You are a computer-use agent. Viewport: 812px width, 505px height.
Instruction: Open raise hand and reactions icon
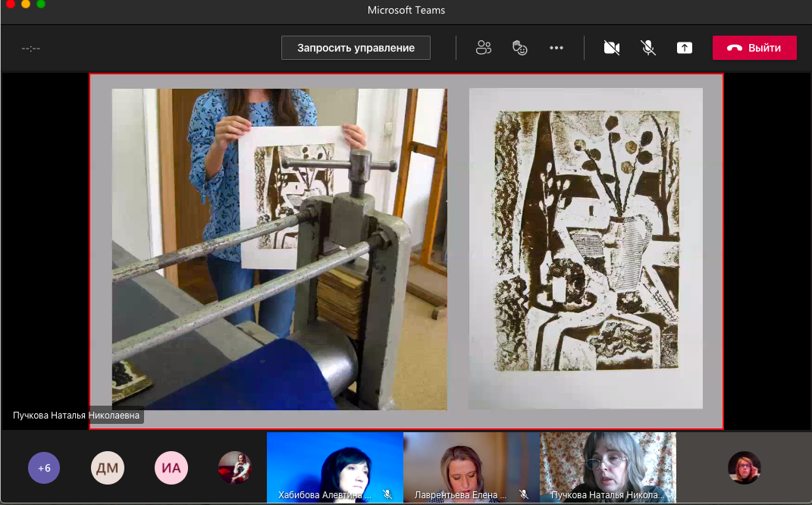point(519,48)
